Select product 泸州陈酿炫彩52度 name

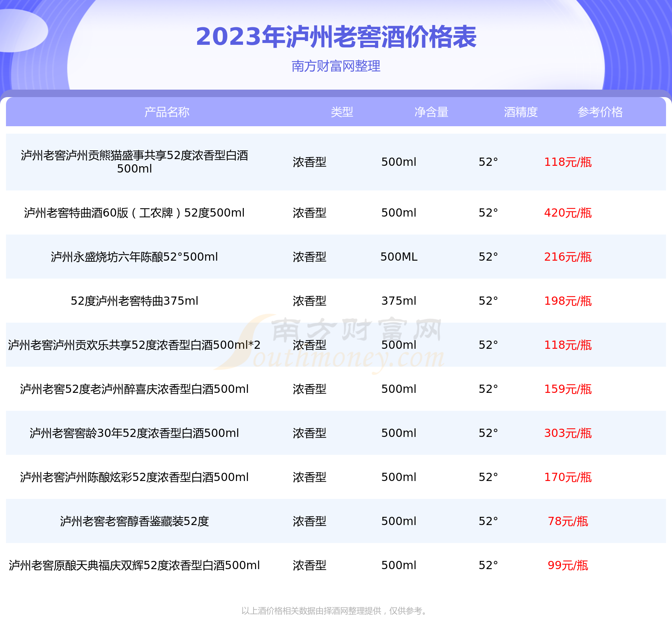pos(134,477)
